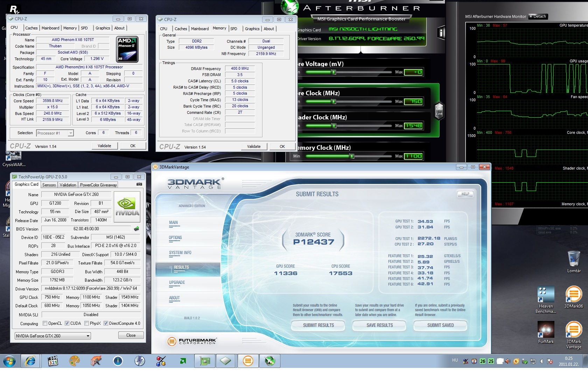Switch to the SPD tab in the CPU-Z memory window
The height and width of the screenshot is (377, 588).
point(234,29)
